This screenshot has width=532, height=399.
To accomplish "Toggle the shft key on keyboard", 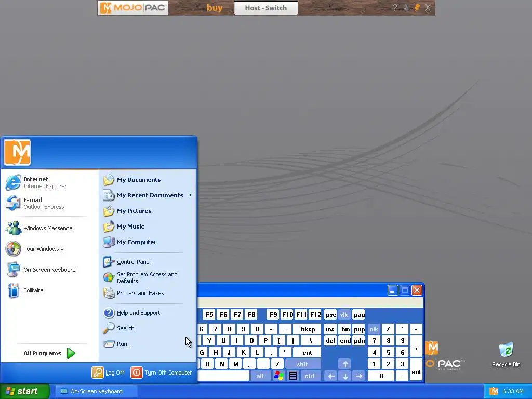I will pos(302,364).
